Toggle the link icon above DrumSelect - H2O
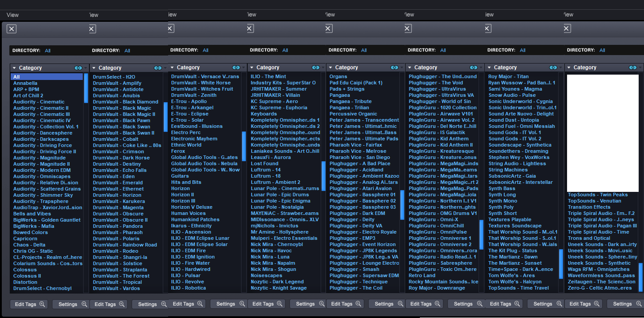644x318 pixels. pos(158,68)
